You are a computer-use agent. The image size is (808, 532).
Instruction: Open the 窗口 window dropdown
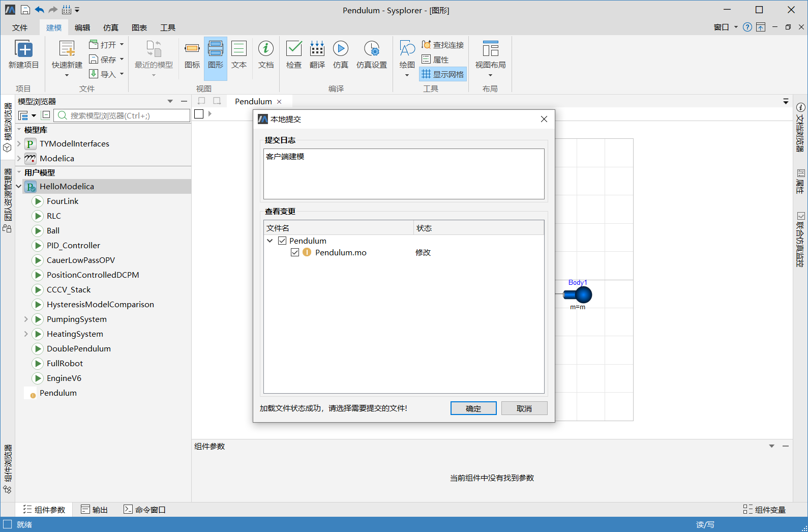coord(726,27)
